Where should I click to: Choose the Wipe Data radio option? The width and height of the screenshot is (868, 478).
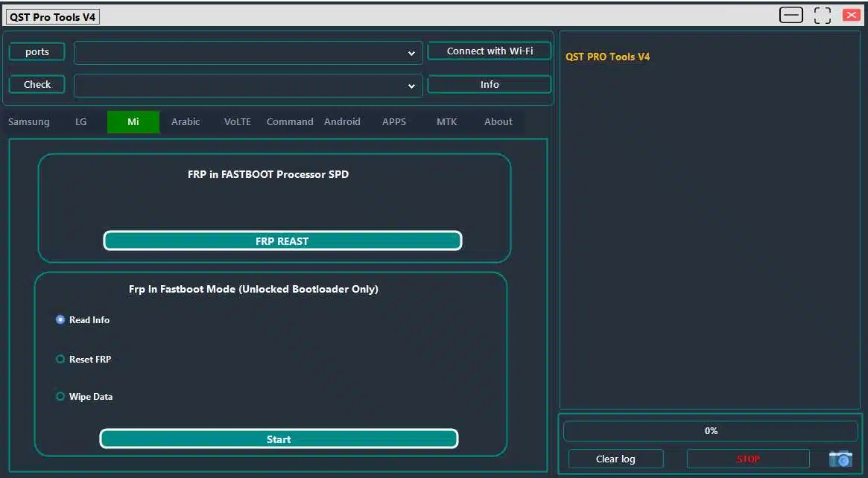click(x=84, y=397)
